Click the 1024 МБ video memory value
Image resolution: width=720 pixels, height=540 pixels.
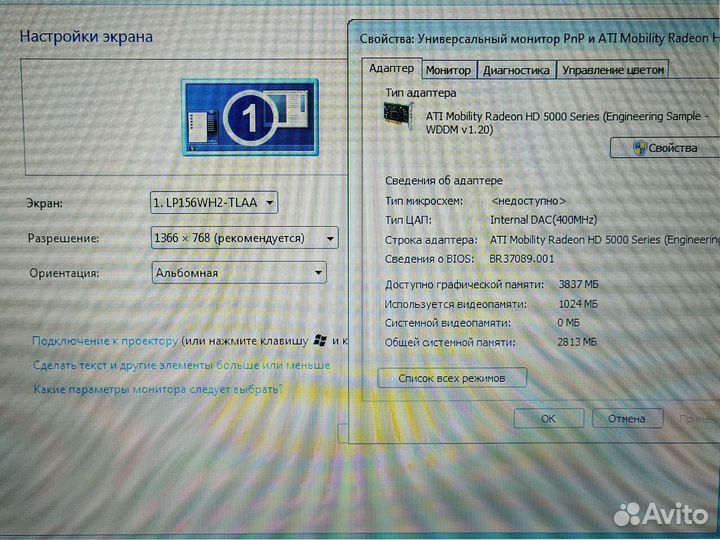[578, 304]
